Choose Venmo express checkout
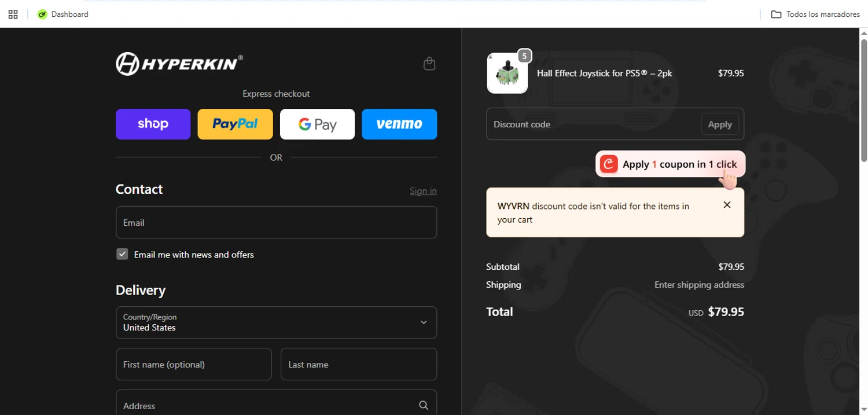This screenshot has height=415, width=868. pyautogui.click(x=399, y=124)
